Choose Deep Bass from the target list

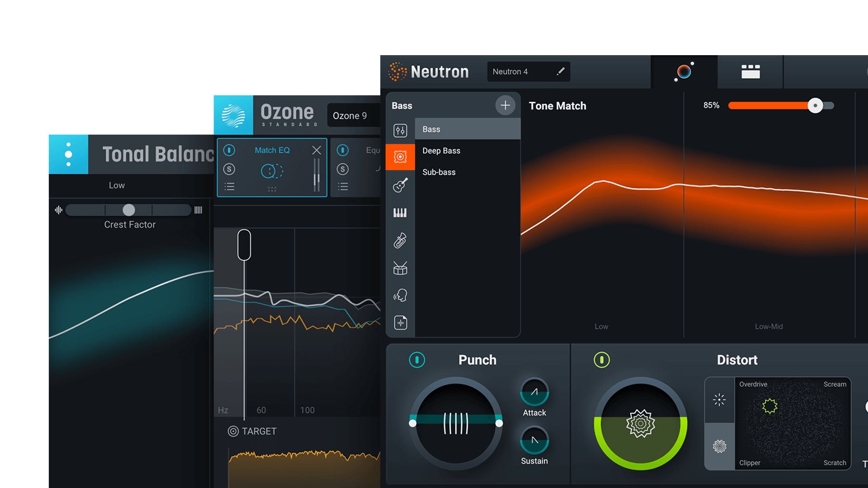468,150
